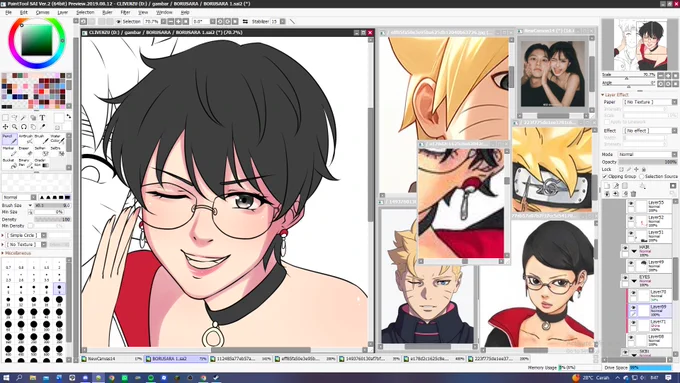680x383 pixels.
Task: Hide Layer52 using its eye icon
Action: tap(631, 219)
